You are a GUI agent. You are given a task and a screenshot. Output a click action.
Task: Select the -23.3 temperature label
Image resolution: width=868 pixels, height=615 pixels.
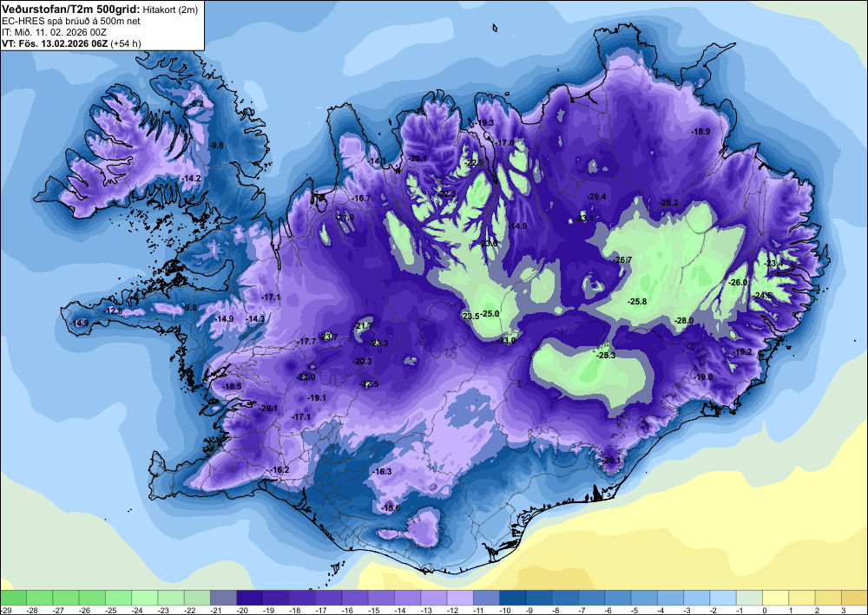click(379, 343)
